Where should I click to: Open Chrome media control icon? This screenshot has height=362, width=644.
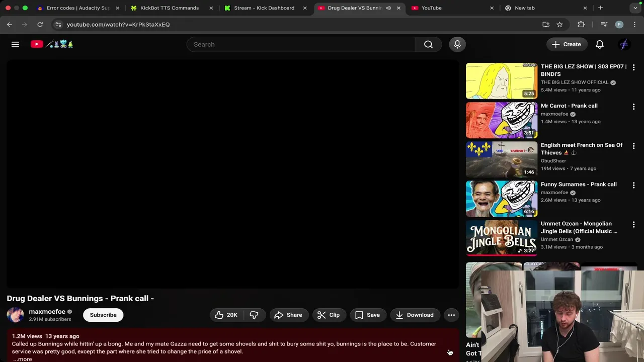[604, 24]
